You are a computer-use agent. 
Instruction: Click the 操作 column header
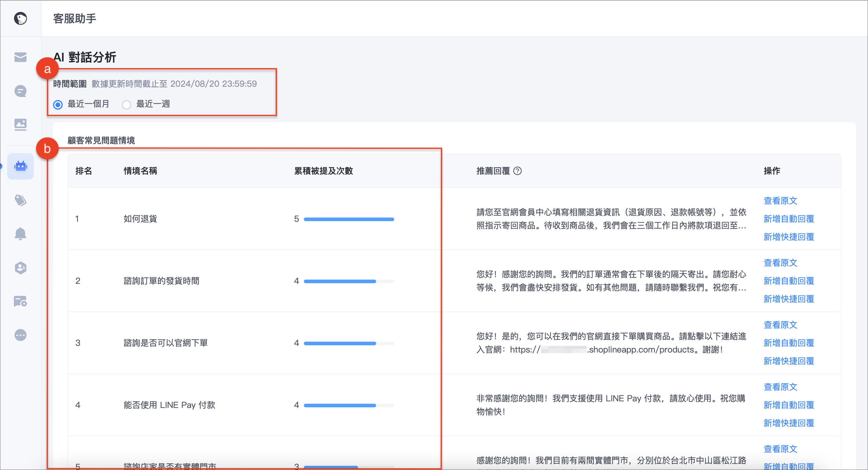pos(772,171)
